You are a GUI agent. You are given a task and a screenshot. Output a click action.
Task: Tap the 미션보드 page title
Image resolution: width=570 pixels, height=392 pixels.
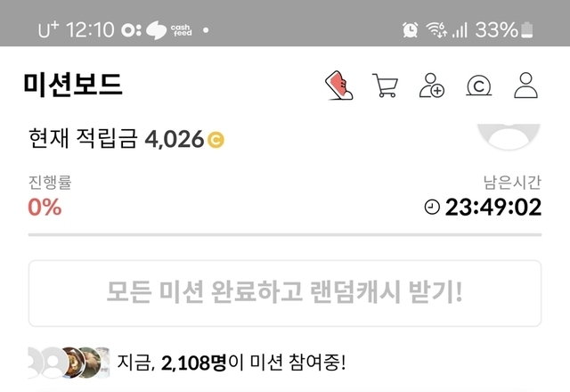(x=73, y=85)
